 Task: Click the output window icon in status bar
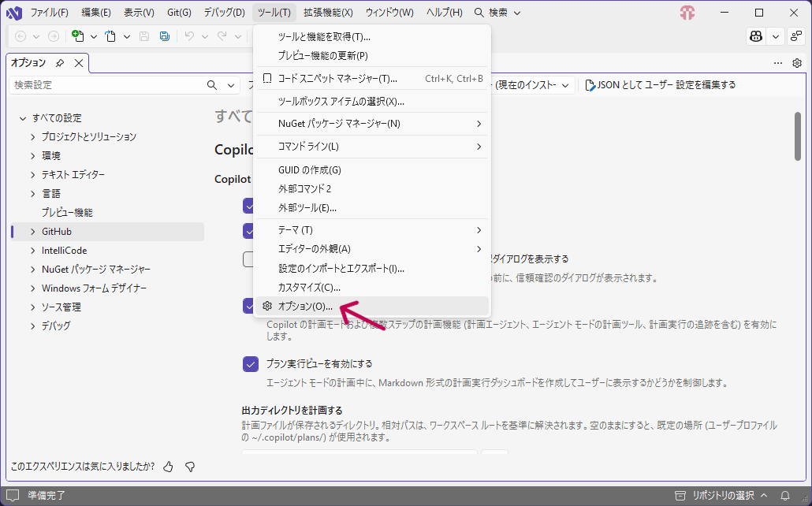[x=13, y=496]
